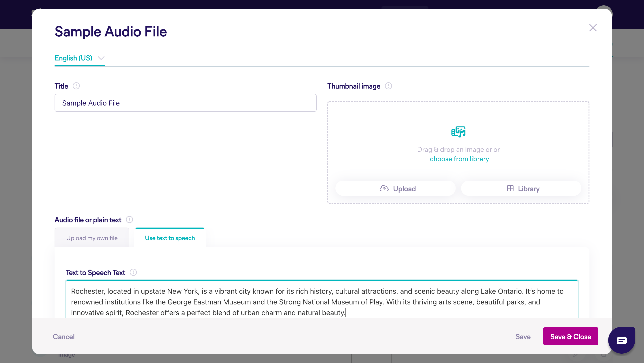Screen dimensions: 644x363
Task: Click the Title input field
Action: (185, 103)
